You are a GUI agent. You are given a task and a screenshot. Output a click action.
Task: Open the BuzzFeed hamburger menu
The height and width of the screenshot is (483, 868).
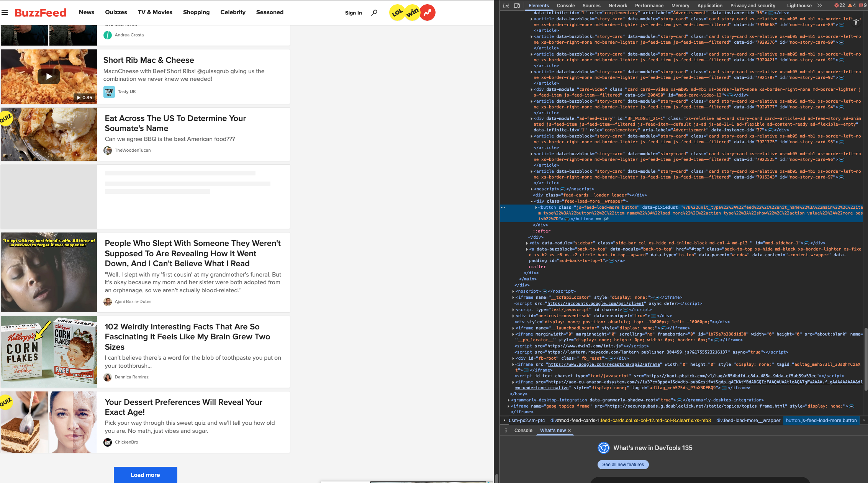[x=5, y=13]
